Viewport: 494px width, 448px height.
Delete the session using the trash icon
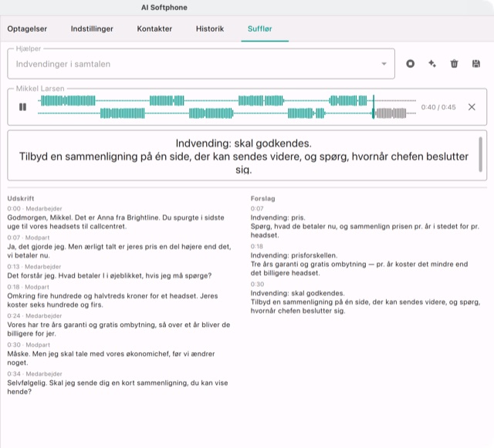tap(454, 63)
